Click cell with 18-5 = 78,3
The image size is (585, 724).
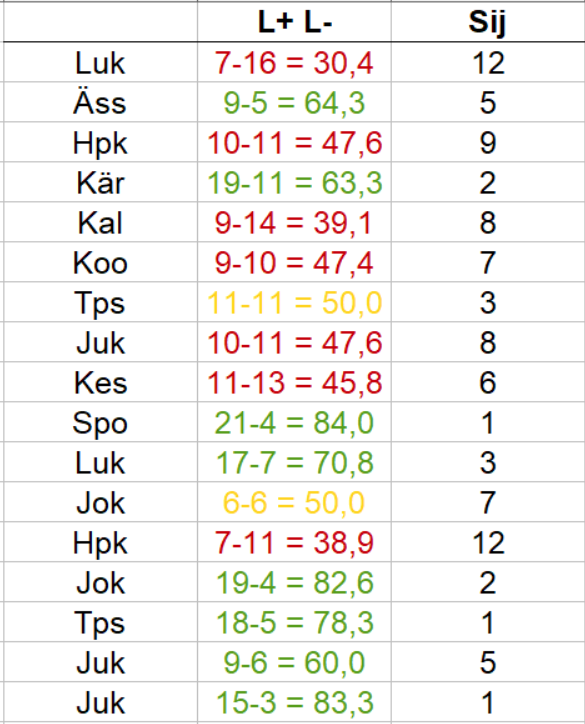tap(294, 622)
